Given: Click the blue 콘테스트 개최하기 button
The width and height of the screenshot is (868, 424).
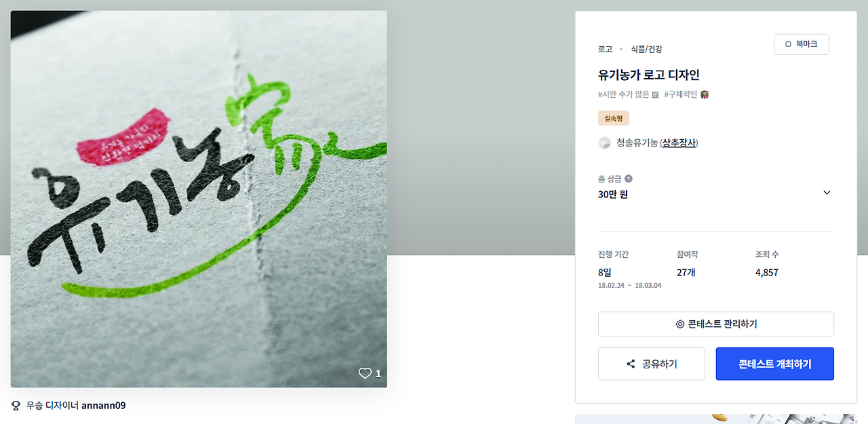Looking at the screenshot, I should [x=774, y=364].
